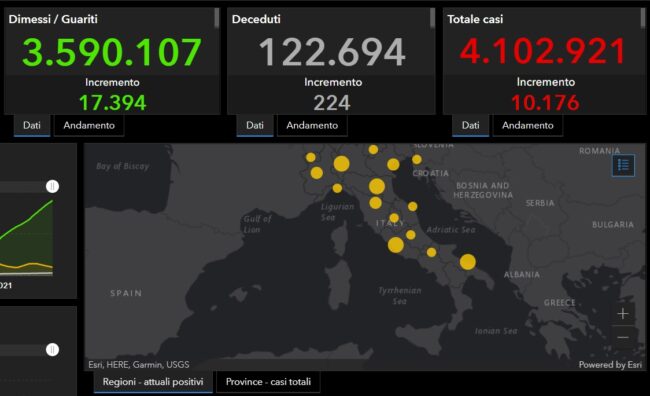The width and height of the screenshot is (650, 396).
Task: Click the 224 increment value
Action: [x=332, y=103]
